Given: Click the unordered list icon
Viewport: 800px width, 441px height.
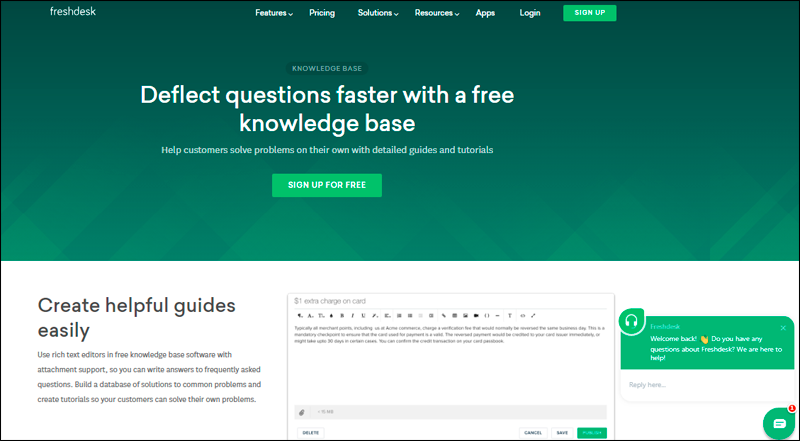Looking at the screenshot, I should [x=410, y=315].
